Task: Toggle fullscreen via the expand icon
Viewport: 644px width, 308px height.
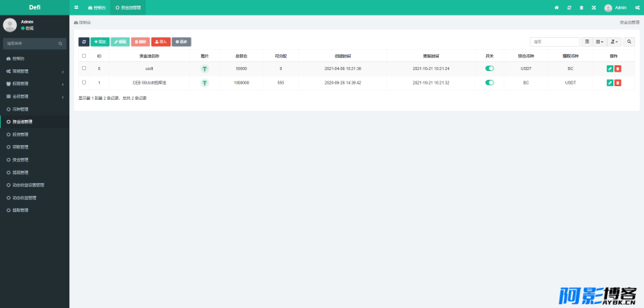Action: pos(593,8)
